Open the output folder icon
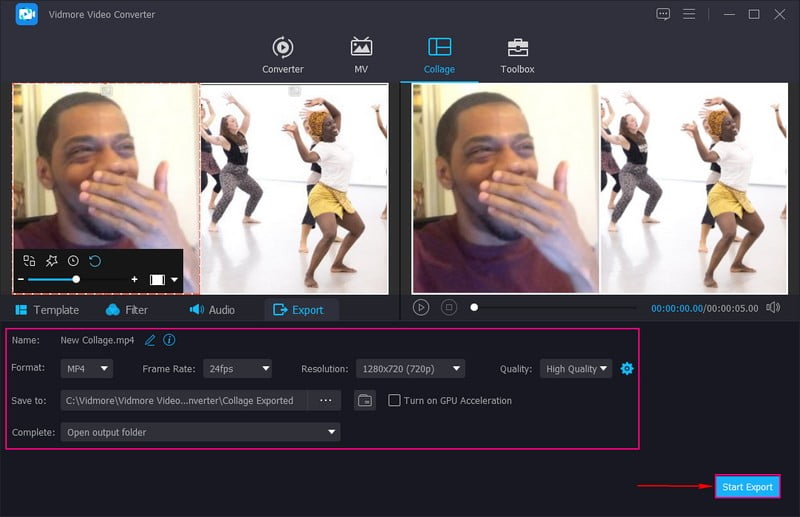Viewport: 800px width, 517px height. pos(365,401)
